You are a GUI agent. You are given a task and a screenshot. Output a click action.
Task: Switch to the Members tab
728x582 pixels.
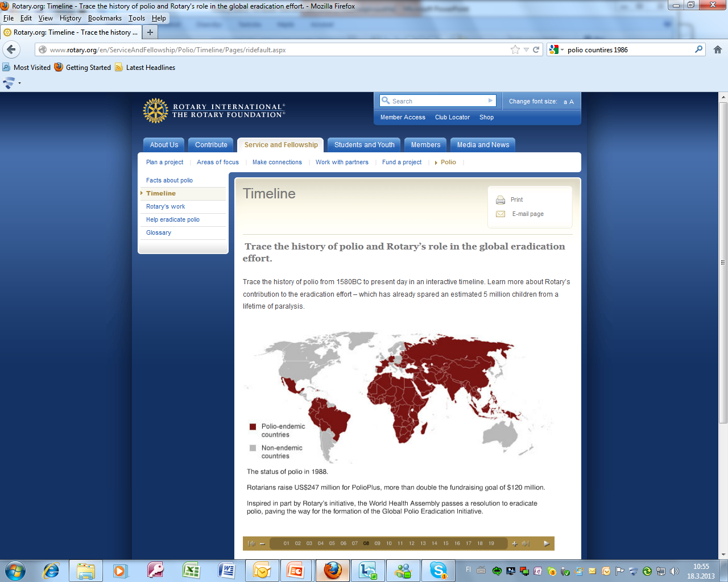click(425, 145)
